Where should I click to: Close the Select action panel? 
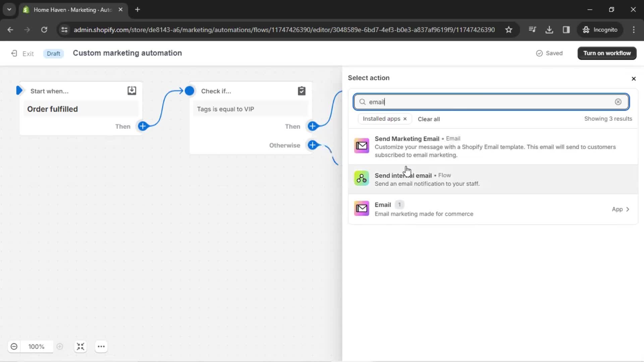(633, 79)
